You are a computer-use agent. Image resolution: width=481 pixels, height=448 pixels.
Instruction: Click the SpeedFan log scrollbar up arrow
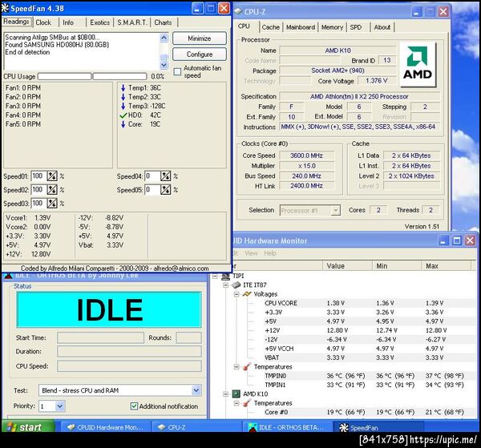(164, 38)
